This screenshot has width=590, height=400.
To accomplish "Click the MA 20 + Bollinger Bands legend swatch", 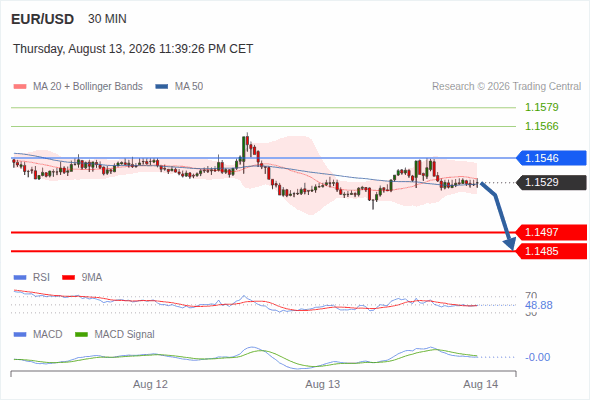I will pos(20,87).
